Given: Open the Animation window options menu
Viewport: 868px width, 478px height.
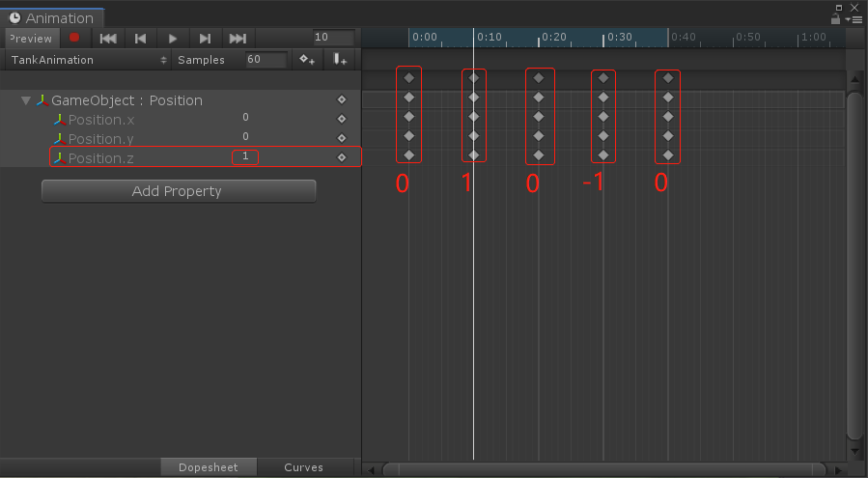Looking at the screenshot, I should [855, 19].
